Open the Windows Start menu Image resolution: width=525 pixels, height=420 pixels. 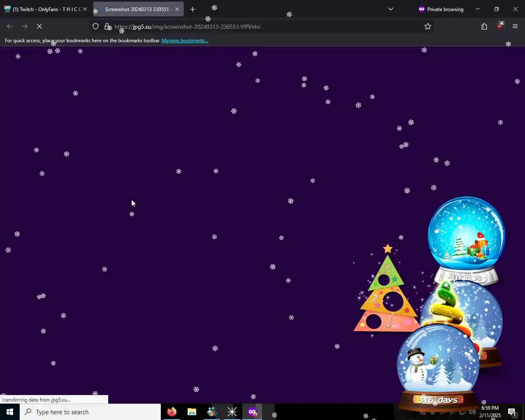click(10, 412)
